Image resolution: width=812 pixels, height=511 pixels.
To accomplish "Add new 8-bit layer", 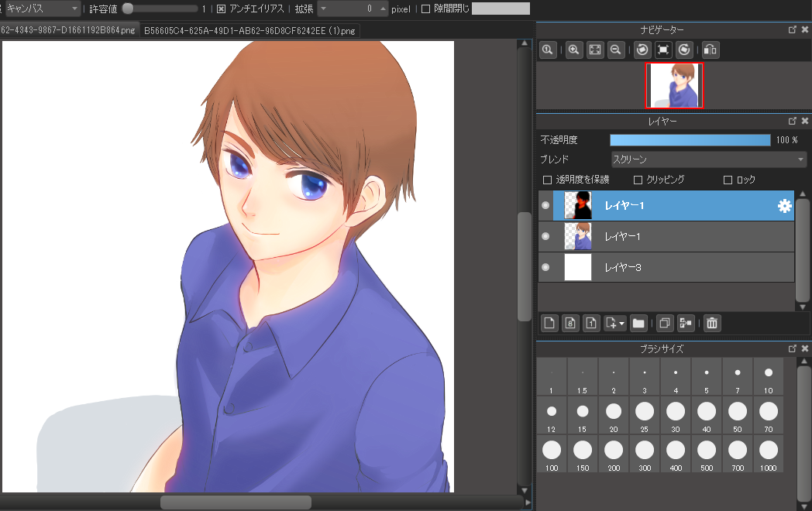I will pyautogui.click(x=570, y=323).
